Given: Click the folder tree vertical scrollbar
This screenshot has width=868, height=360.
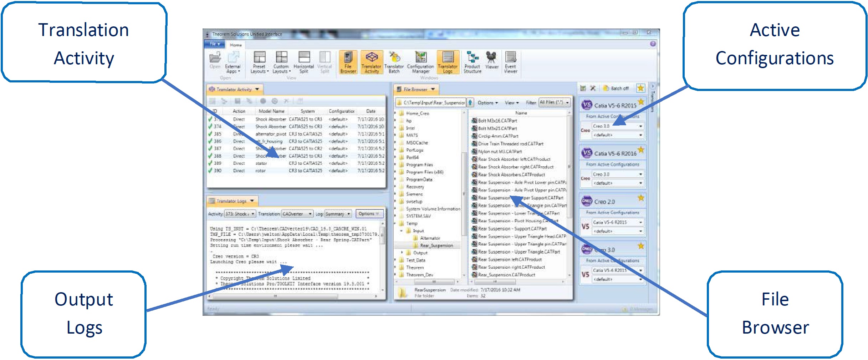Looking at the screenshot, I should tap(464, 194).
